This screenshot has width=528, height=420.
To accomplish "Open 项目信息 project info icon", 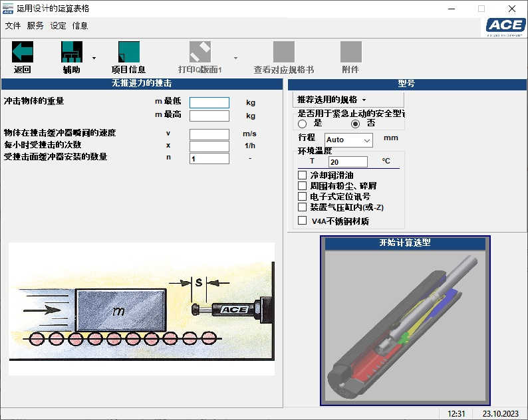I will click(x=128, y=52).
